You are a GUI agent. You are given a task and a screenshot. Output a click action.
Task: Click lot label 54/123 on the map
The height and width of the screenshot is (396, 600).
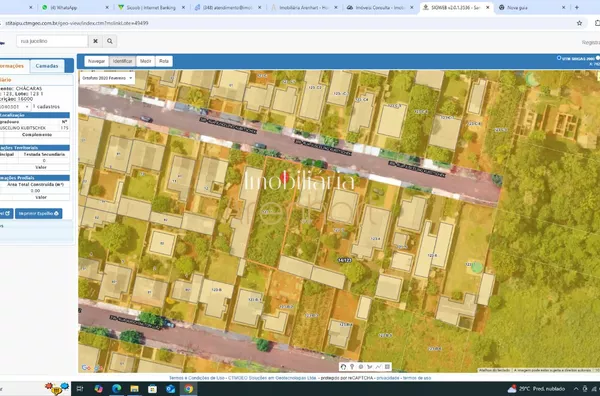coord(345,260)
